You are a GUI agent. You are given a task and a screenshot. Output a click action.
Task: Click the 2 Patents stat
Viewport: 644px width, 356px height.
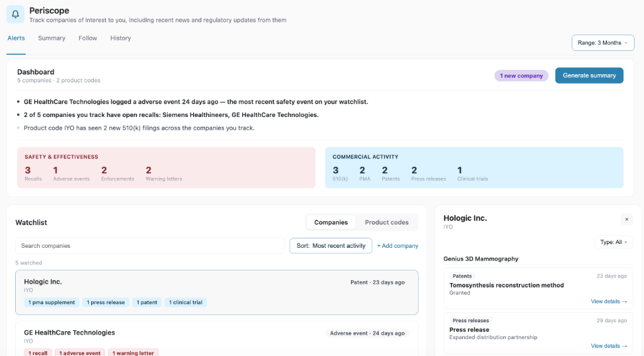click(391, 173)
